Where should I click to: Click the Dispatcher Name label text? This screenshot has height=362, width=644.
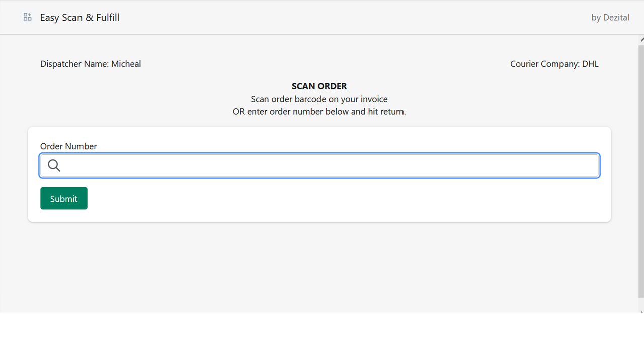(74, 64)
